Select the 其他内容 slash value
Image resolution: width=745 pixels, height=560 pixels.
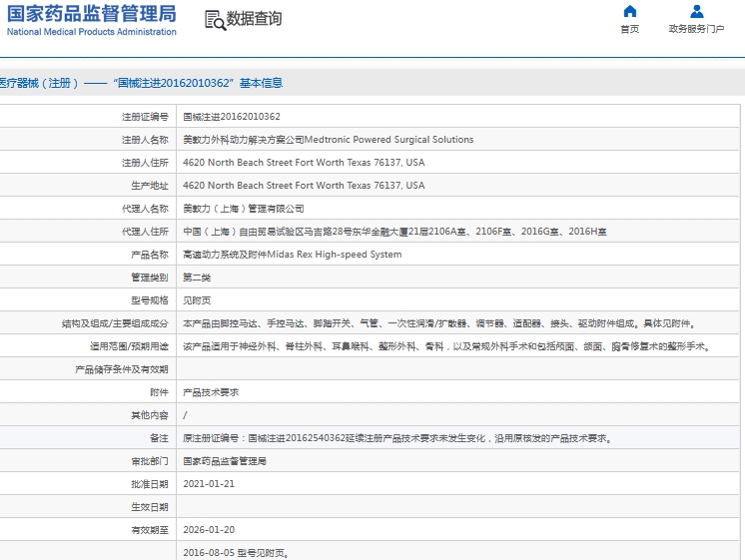click(185, 415)
